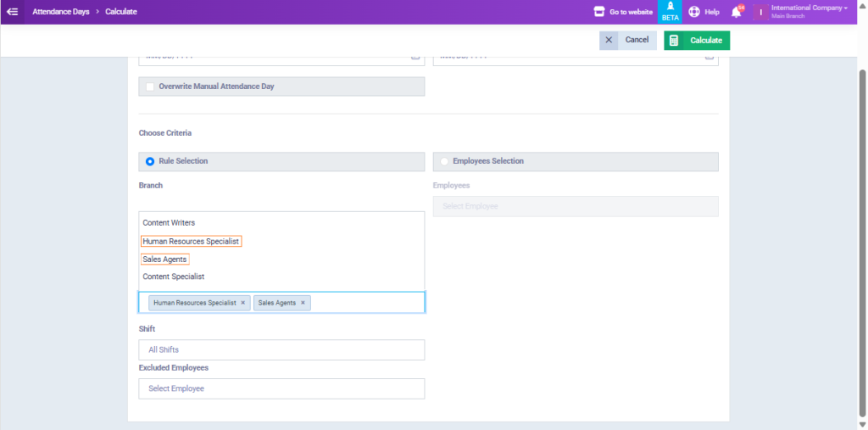The image size is (868, 430).
Task: Click the BETA rocket icon
Action: [x=670, y=7]
